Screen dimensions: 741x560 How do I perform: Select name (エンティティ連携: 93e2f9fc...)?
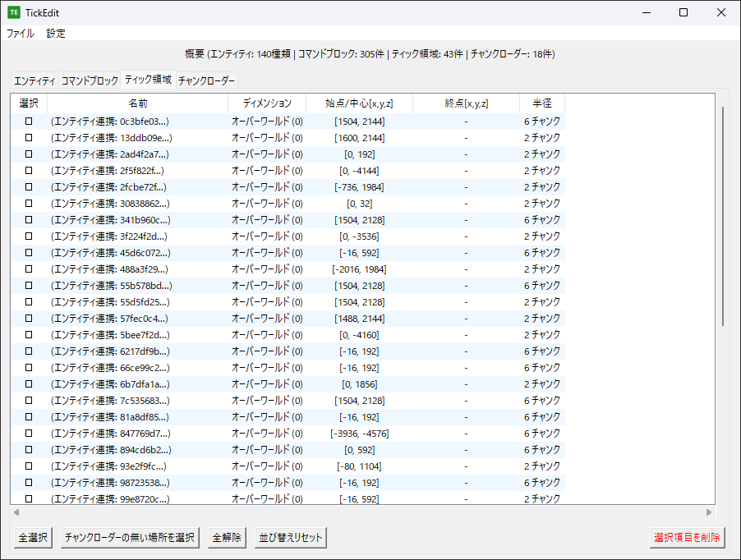coord(108,466)
